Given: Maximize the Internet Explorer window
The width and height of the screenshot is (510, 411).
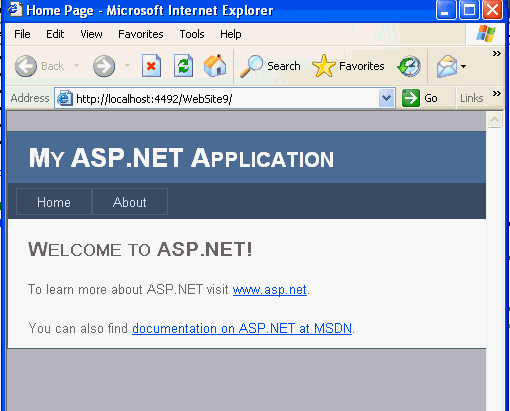Looking at the screenshot, I should point(469,10).
